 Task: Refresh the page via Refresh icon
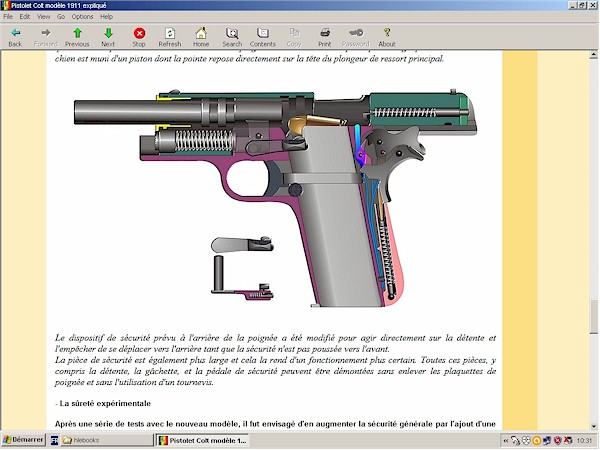(170, 33)
